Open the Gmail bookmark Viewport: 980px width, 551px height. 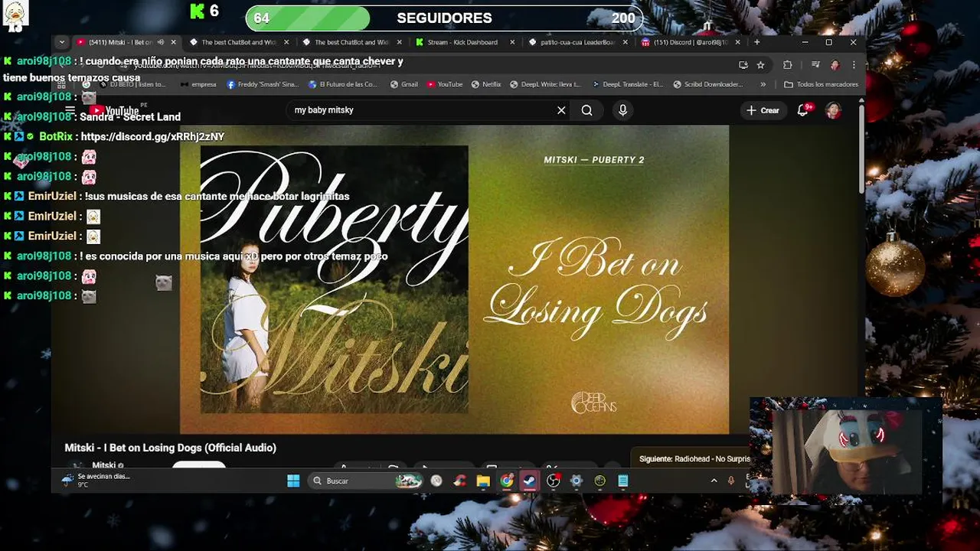[x=403, y=84]
